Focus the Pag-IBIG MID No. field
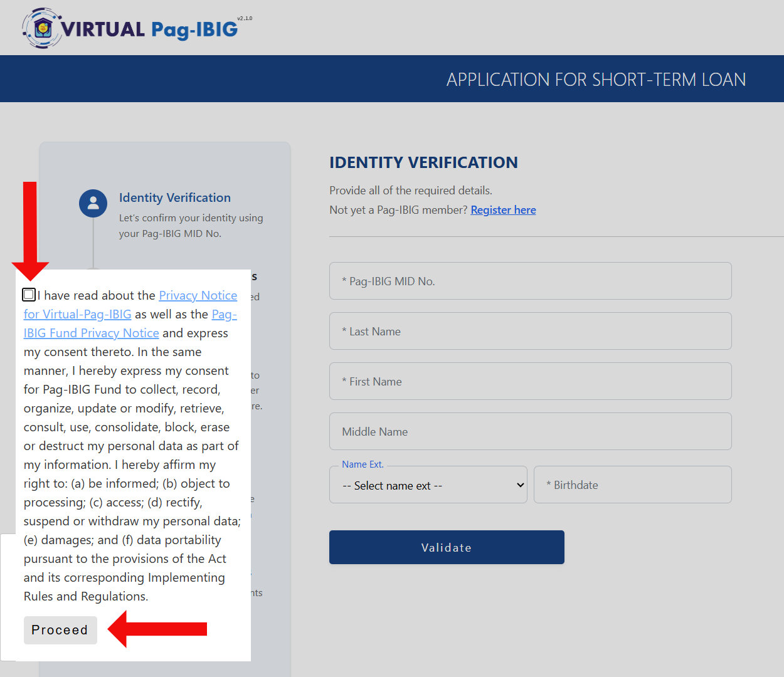Viewport: 784px width, 677px height. [531, 281]
